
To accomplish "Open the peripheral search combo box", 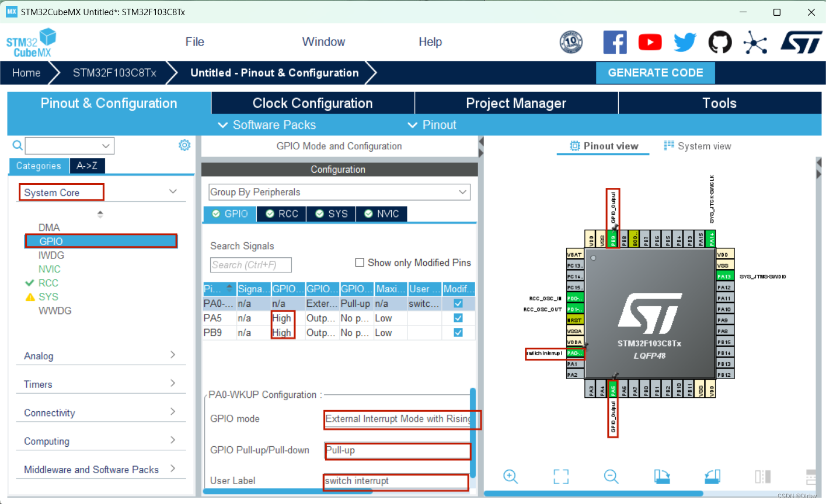I will (69, 146).
